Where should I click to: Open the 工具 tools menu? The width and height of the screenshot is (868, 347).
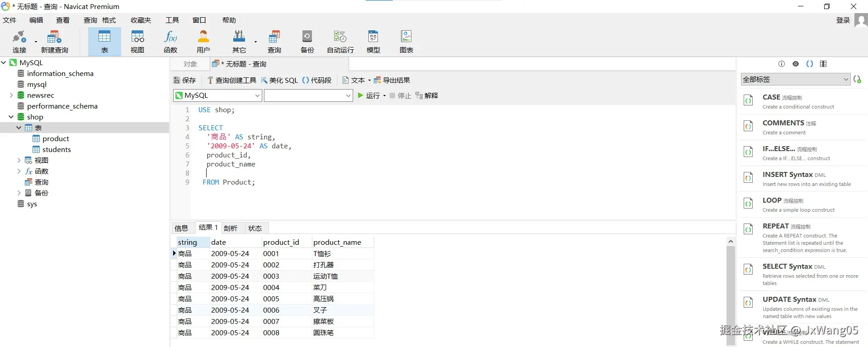172,20
